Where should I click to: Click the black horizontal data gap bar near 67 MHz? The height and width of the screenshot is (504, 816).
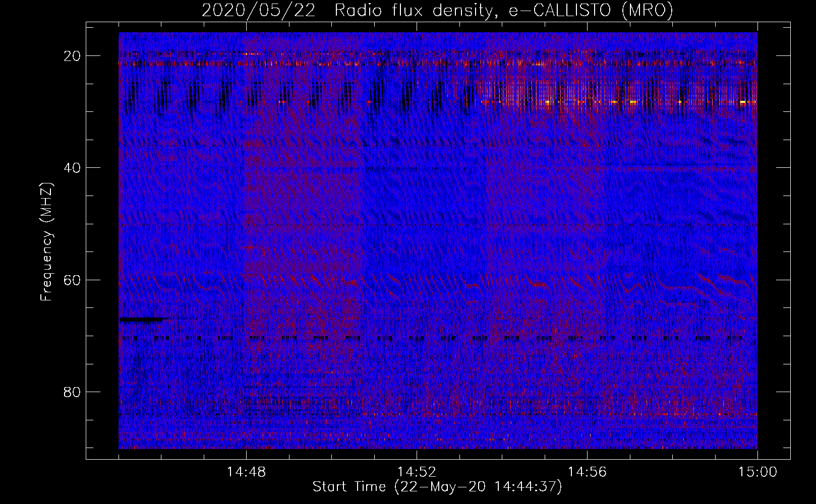tap(141, 319)
